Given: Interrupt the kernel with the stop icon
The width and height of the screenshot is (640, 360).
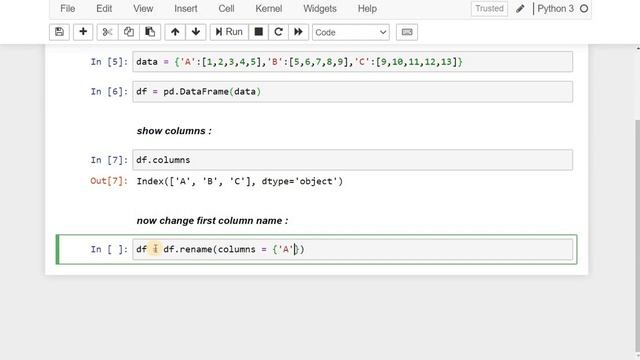Looking at the screenshot, I should [258, 32].
